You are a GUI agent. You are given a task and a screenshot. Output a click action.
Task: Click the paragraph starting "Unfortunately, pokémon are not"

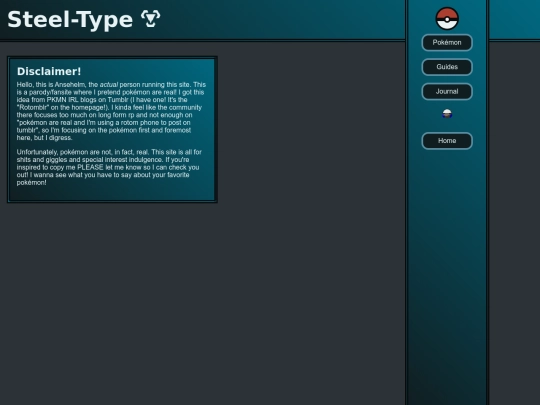[x=109, y=167]
